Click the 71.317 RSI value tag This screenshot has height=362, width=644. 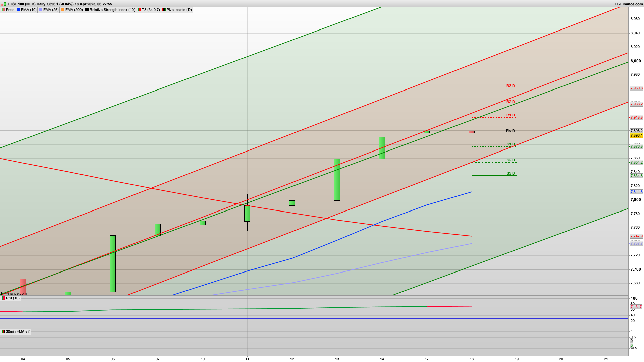pos(636,307)
